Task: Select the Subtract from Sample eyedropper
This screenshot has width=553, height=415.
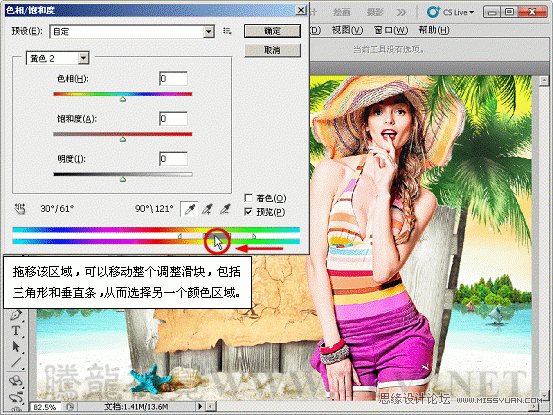Action: 225,209
